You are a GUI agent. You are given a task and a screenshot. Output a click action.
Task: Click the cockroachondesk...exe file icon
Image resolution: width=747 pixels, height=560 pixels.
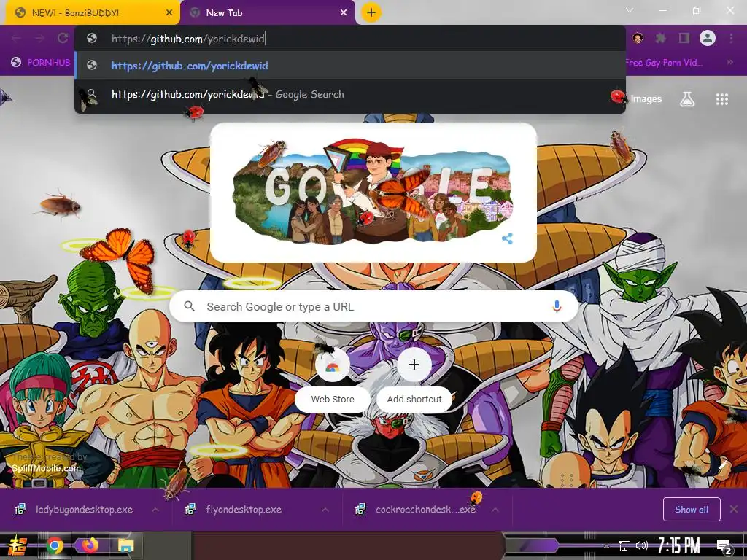pyautogui.click(x=360, y=509)
